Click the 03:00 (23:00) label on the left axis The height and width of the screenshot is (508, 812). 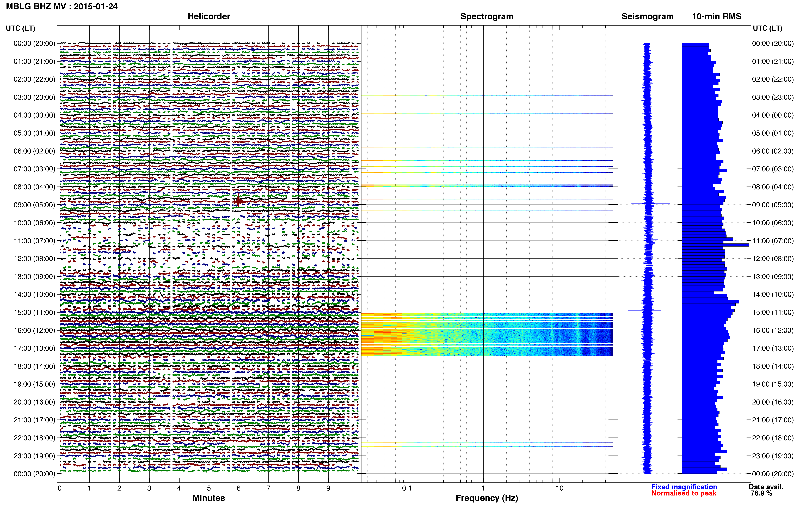pos(34,97)
